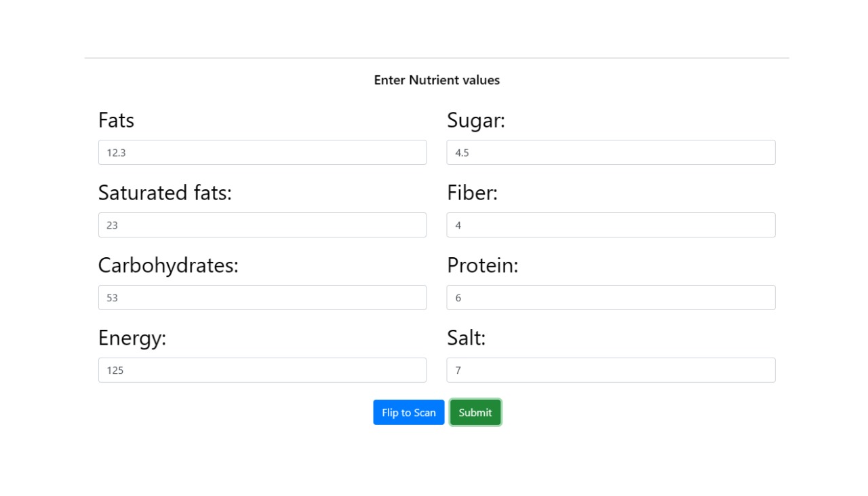
Task: Click the Fiber: label text
Action: click(472, 193)
